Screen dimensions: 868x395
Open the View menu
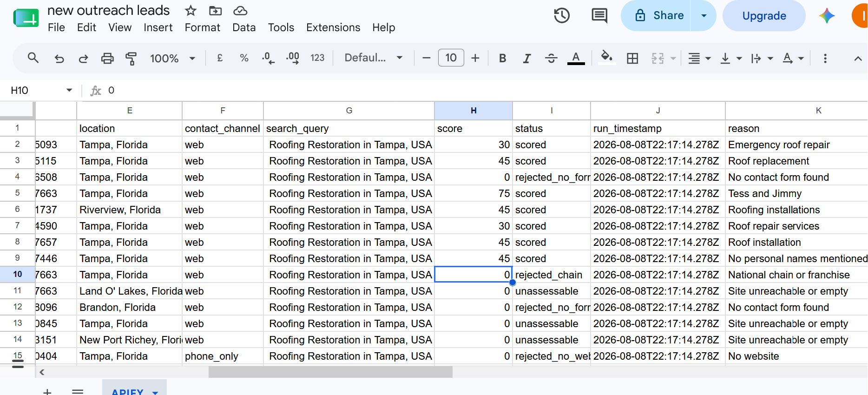pos(120,27)
